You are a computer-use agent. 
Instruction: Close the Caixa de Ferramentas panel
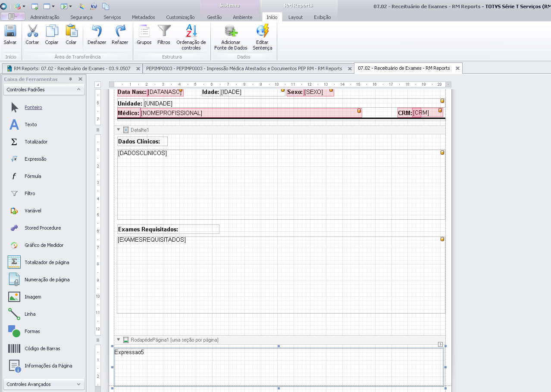pos(80,79)
